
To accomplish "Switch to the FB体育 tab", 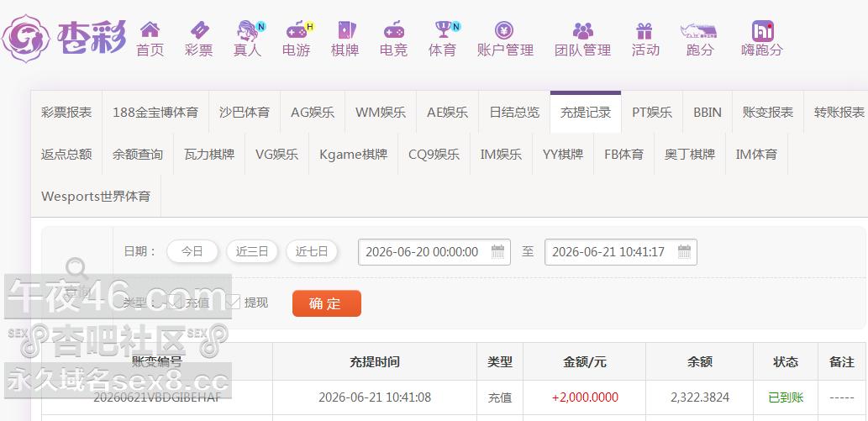I will (x=624, y=154).
